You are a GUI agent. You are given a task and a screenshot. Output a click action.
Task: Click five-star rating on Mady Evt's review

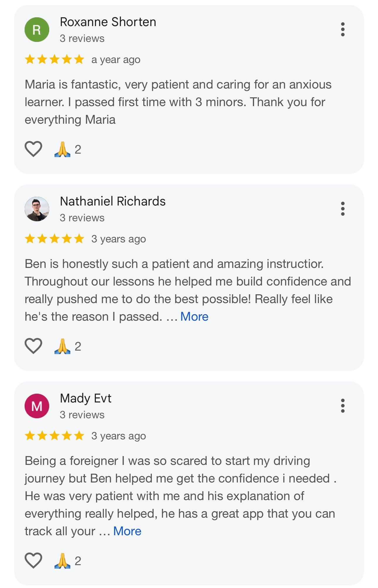click(x=55, y=436)
